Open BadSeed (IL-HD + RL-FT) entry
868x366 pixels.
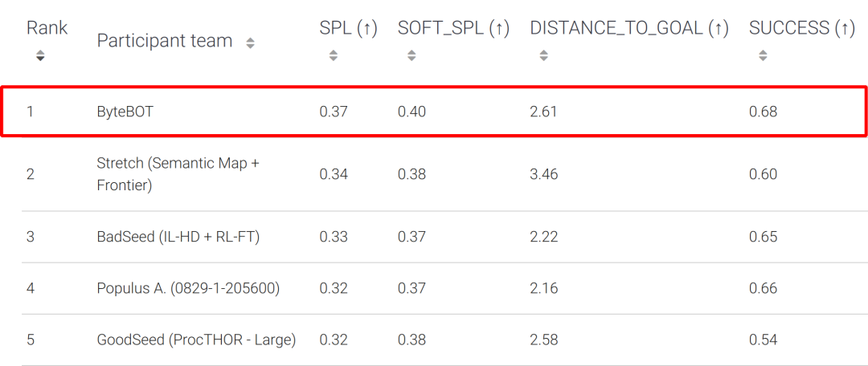178,237
